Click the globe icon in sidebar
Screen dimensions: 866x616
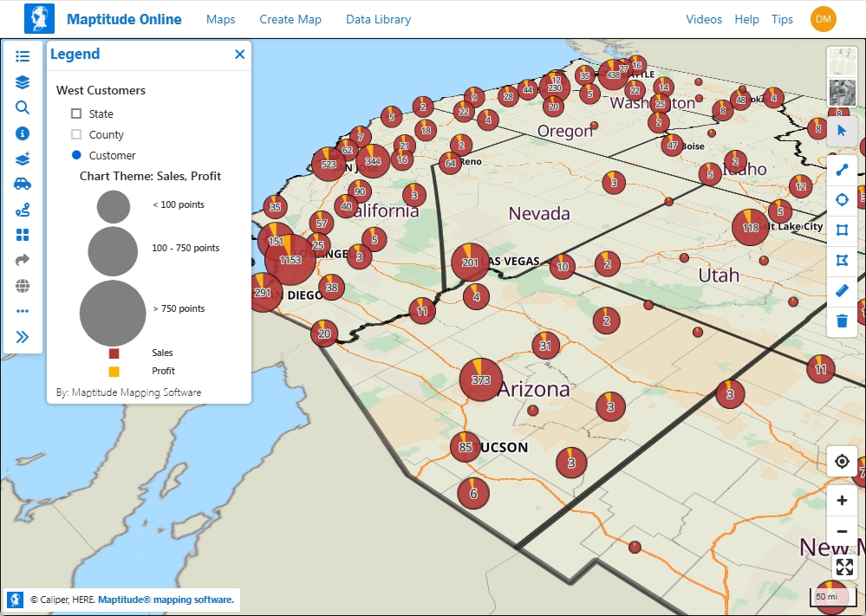[22, 286]
